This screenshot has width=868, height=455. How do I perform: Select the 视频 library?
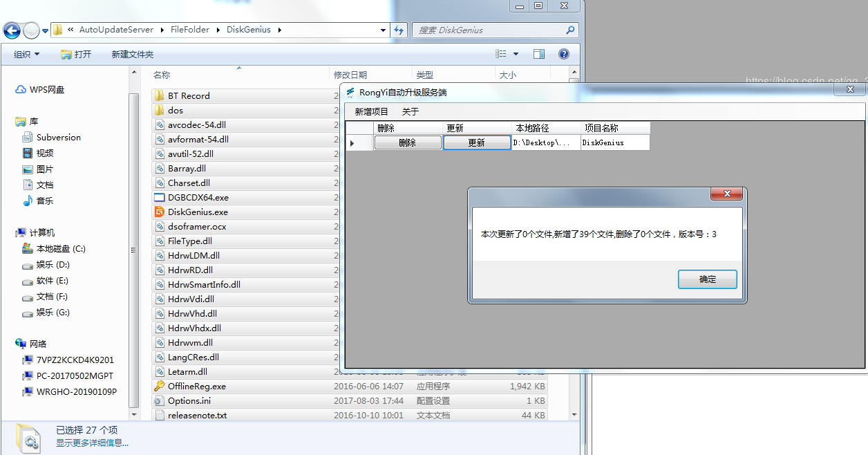[38, 153]
